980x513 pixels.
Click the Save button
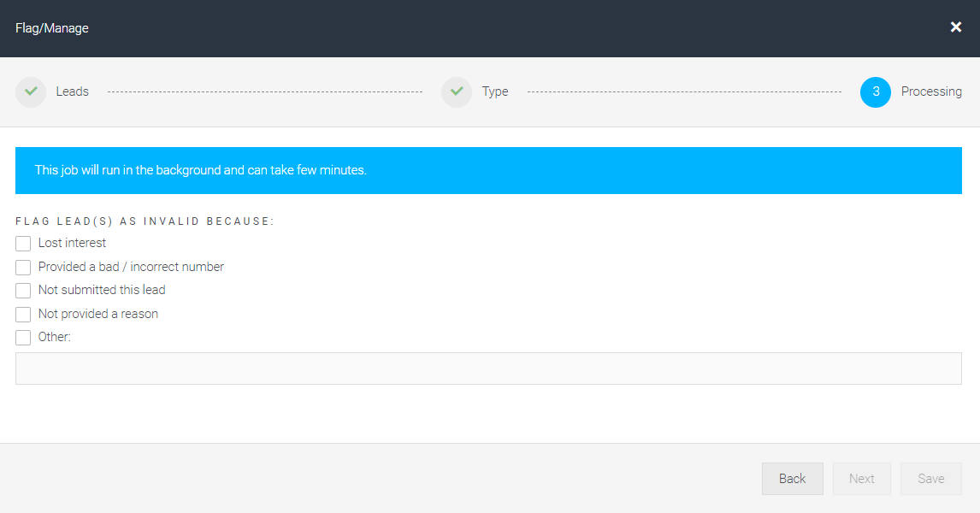tap(930, 479)
